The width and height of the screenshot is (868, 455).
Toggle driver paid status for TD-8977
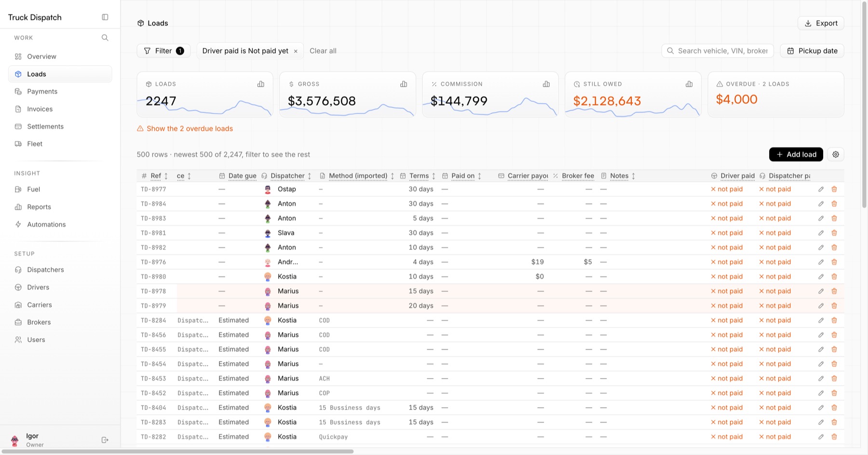click(727, 189)
